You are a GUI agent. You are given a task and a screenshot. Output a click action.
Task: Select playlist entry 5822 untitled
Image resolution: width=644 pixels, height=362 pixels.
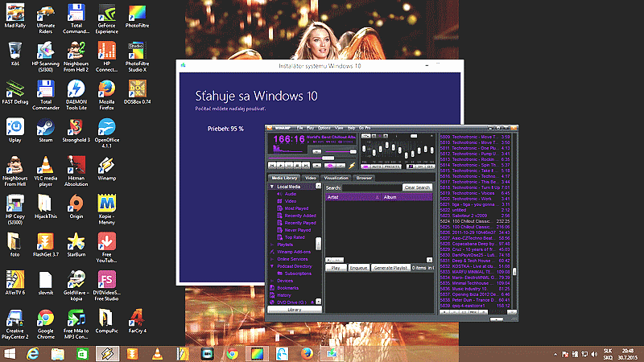pos(475,210)
